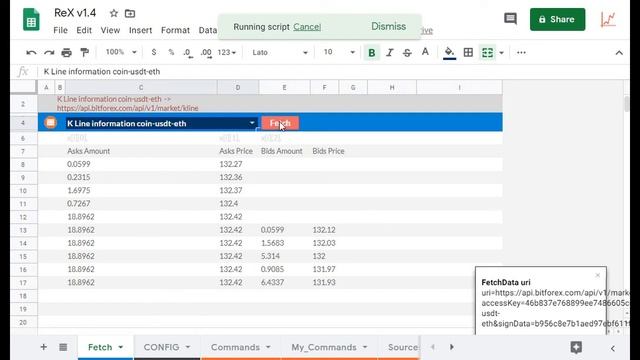Open the CONFIG tab dropdown arrow
640x360 pixels.
point(188,347)
